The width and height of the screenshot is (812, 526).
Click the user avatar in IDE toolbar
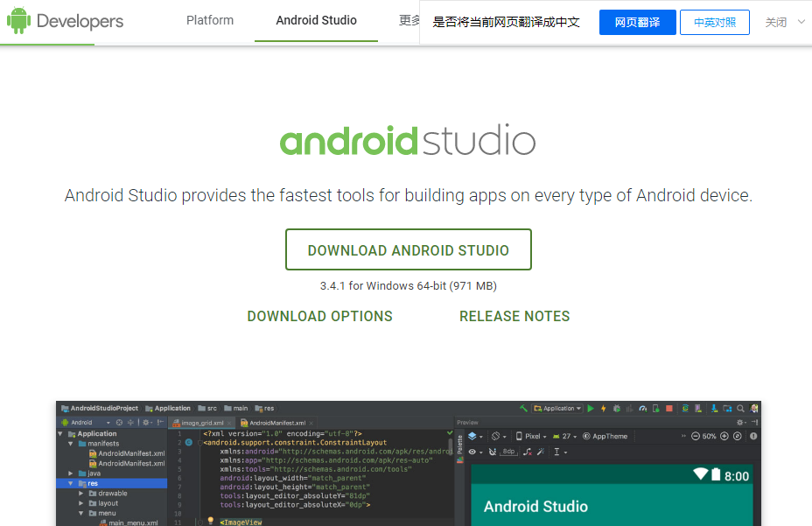753,409
